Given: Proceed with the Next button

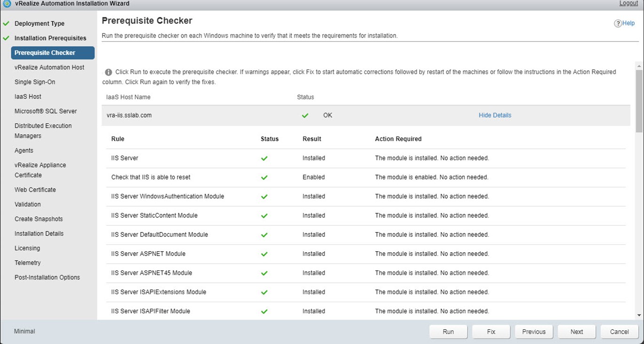Looking at the screenshot, I should tap(577, 332).
